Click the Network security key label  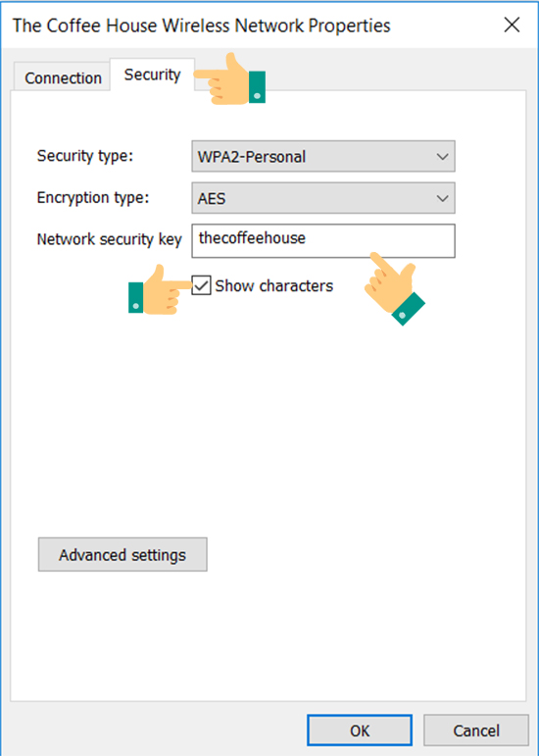point(110,239)
